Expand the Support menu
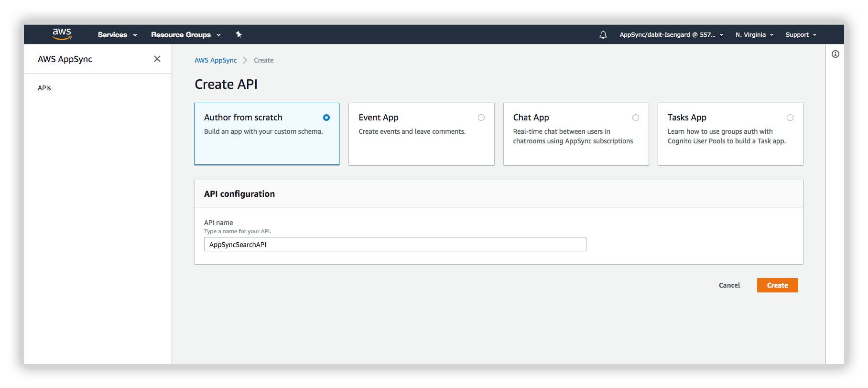 (x=801, y=34)
